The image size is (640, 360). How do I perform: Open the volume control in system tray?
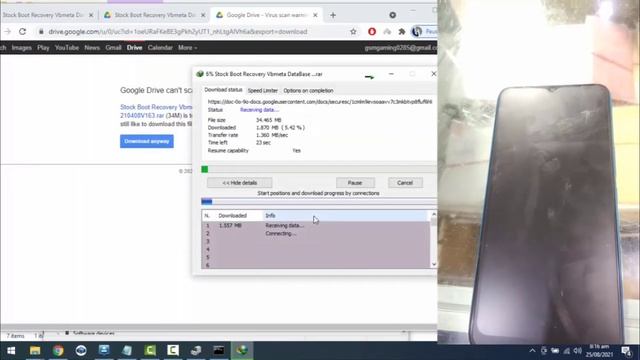pyautogui.click(x=578, y=351)
